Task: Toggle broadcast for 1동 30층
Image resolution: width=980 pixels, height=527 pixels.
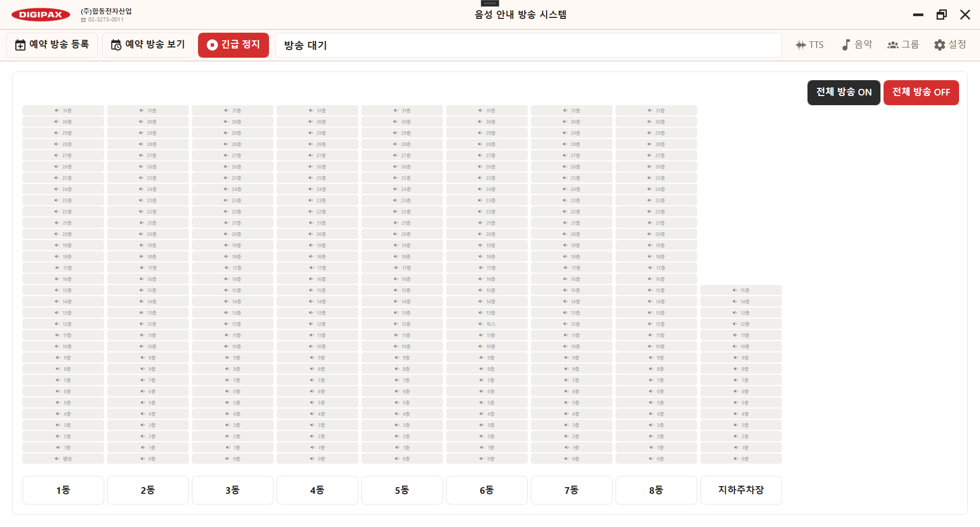Action: (x=63, y=122)
